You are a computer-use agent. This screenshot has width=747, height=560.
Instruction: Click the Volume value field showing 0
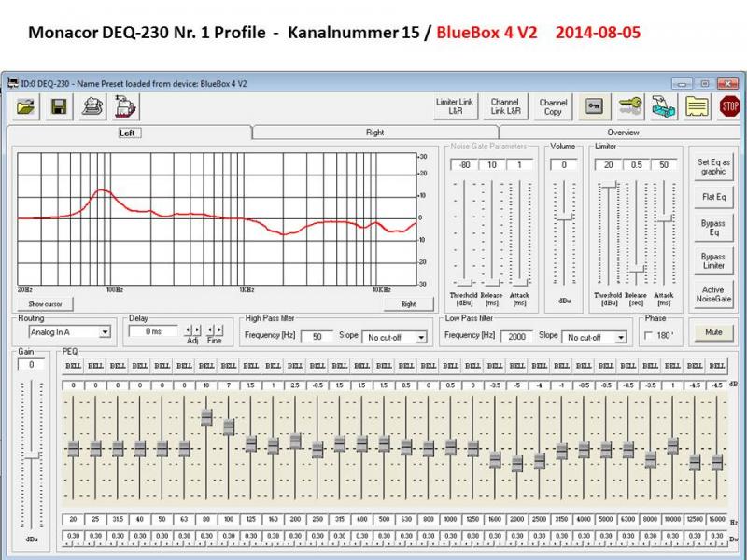point(564,165)
